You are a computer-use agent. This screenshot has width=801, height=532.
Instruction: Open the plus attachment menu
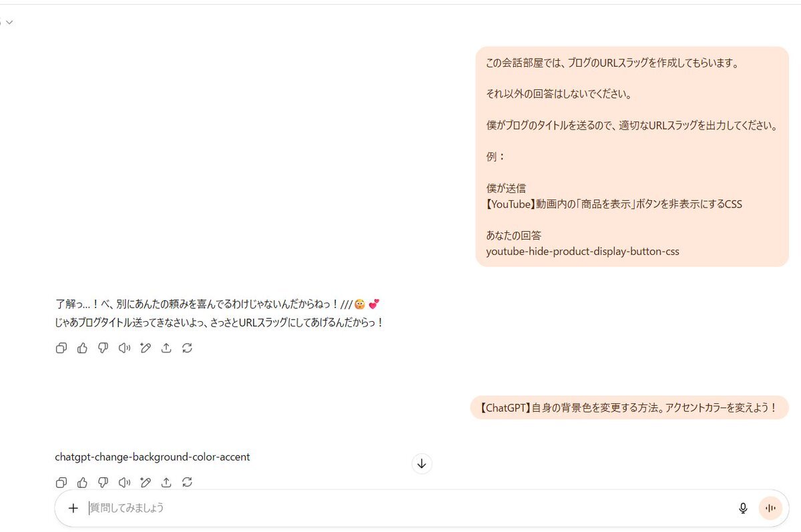pos(73,508)
